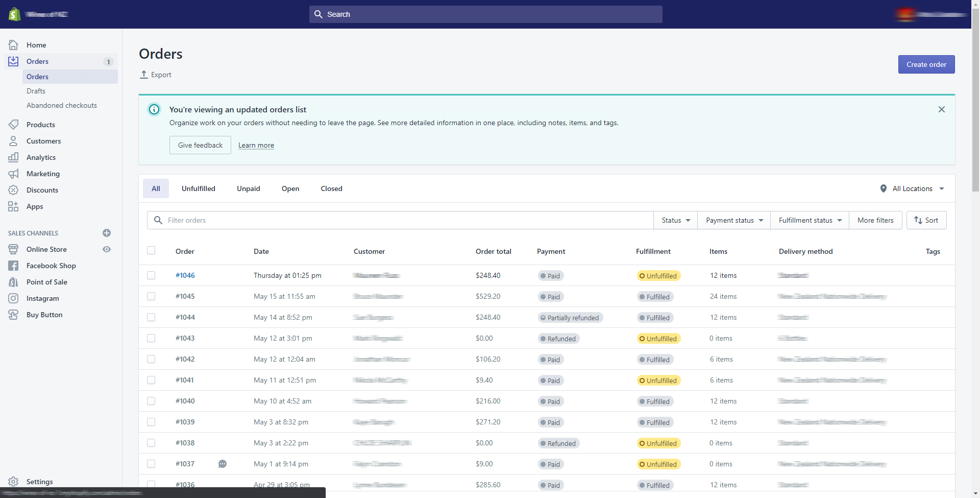Open Marketing via megaphone icon
980x498 pixels.
[x=13, y=174]
